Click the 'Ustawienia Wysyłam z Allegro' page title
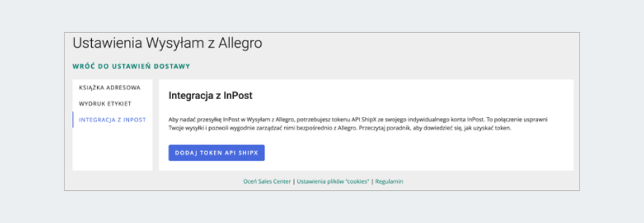Viewport: 644px width, 223px height. click(167, 43)
